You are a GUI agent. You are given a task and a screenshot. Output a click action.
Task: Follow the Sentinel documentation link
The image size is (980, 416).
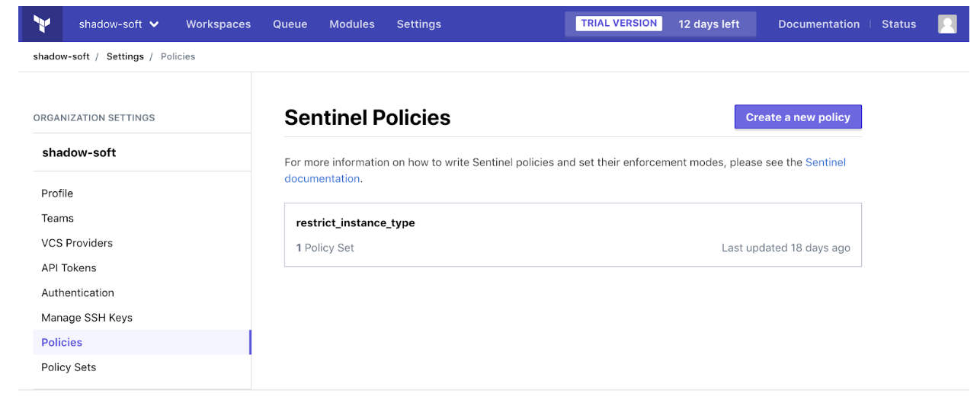pyautogui.click(x=825, y=162)
